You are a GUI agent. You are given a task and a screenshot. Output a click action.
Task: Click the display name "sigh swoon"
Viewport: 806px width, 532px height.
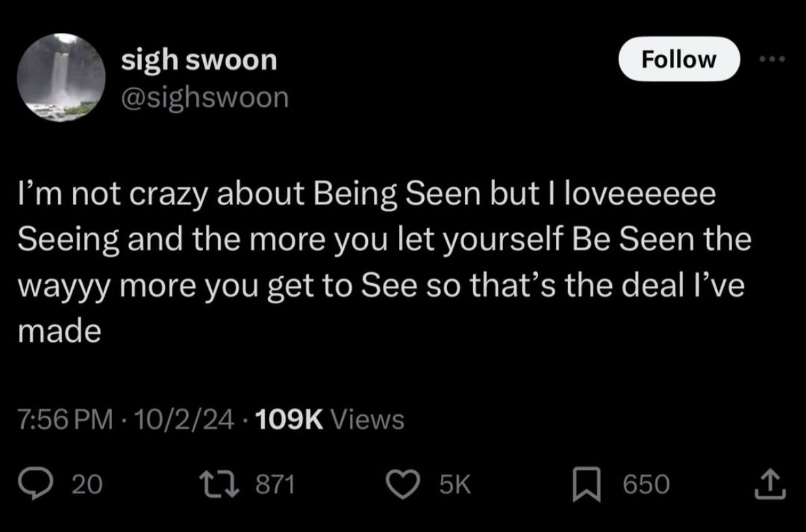point(199,60)
